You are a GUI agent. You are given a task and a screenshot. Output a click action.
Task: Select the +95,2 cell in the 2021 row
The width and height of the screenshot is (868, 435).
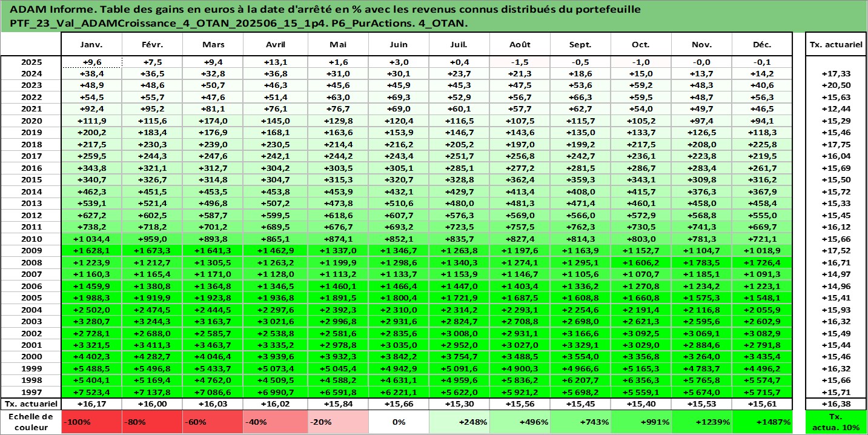pos(153,109)
